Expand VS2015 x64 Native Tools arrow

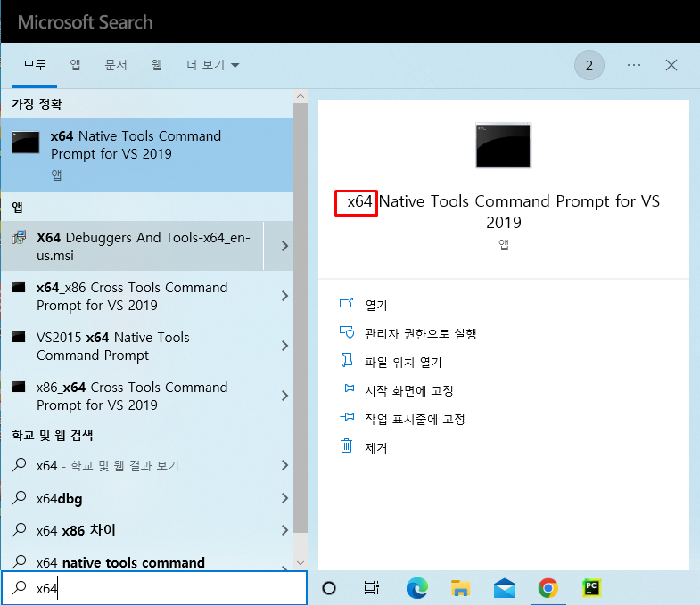click(284, 346)
